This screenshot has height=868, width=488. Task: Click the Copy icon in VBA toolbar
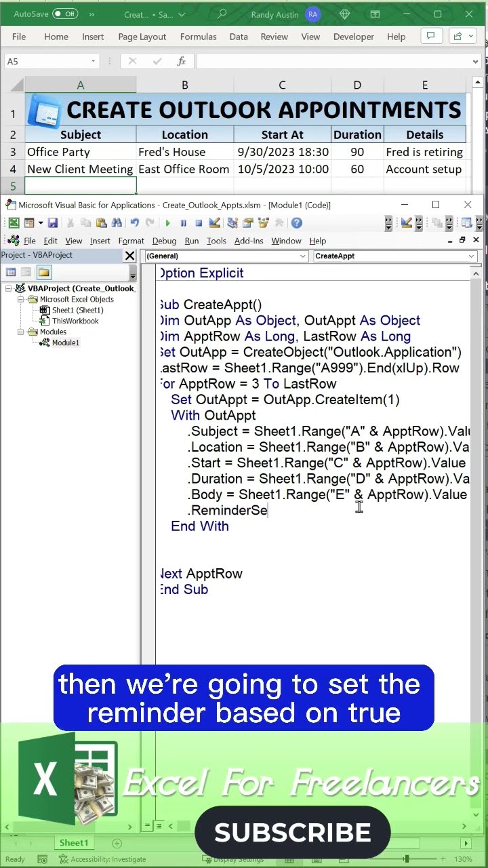tap(85, 223)
